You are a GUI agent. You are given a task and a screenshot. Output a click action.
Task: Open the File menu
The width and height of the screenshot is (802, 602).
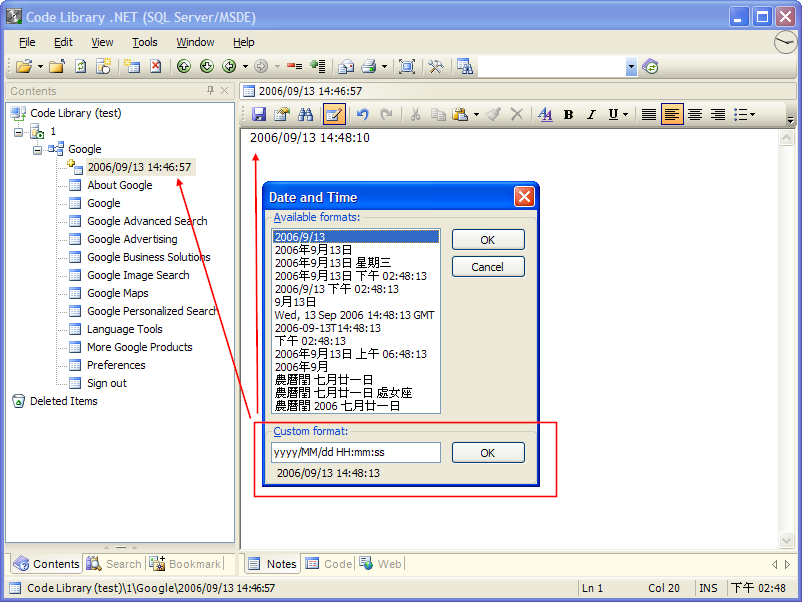[27, 42]
